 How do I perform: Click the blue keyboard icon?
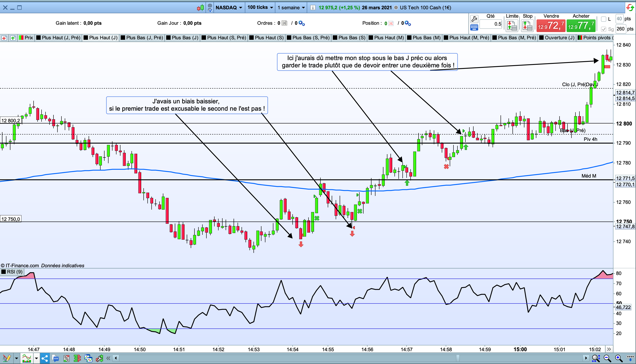click(x=474, y=27)
